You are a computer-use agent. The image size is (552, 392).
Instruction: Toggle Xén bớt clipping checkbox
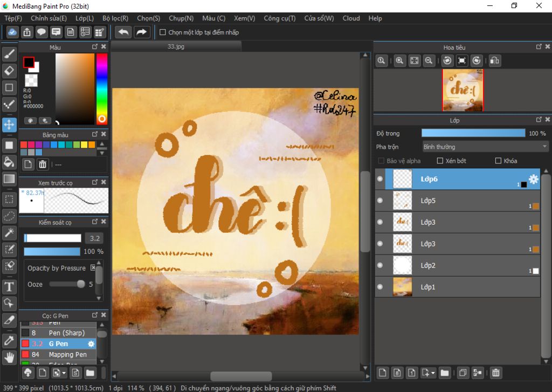(440, 161)
